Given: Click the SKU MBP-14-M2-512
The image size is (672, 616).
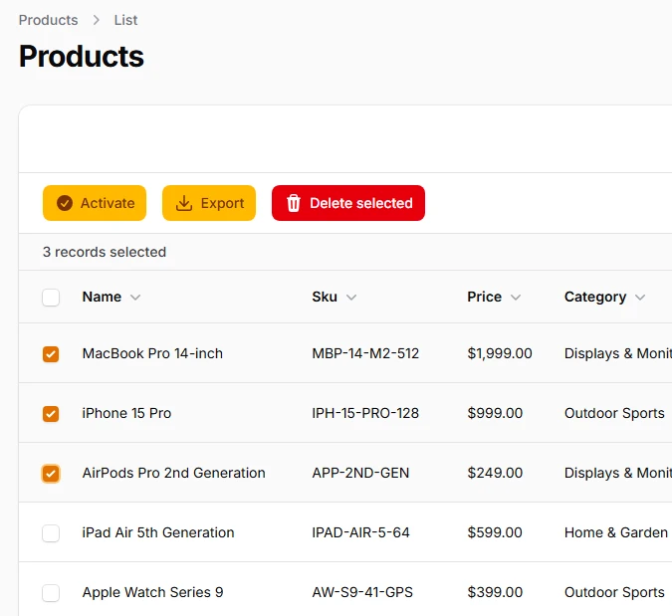Looking at the screenshot, I should click(365, 353).
